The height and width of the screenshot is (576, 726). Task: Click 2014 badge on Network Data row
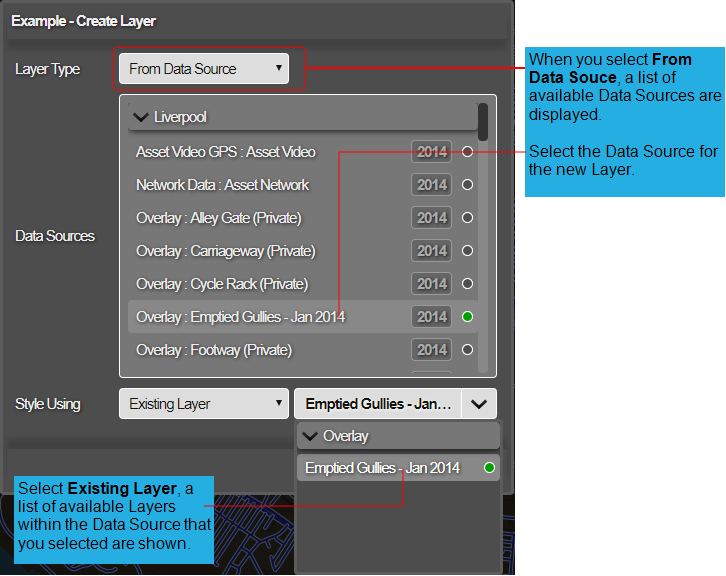tap(432, 185)
